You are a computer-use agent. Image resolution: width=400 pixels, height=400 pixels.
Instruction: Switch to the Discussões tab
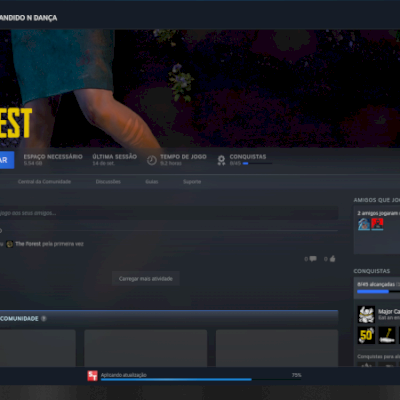(108, 182)
